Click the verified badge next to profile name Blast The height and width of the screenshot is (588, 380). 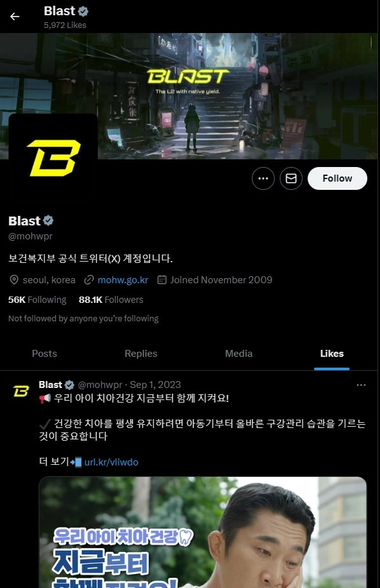click(x=48, y=220)
